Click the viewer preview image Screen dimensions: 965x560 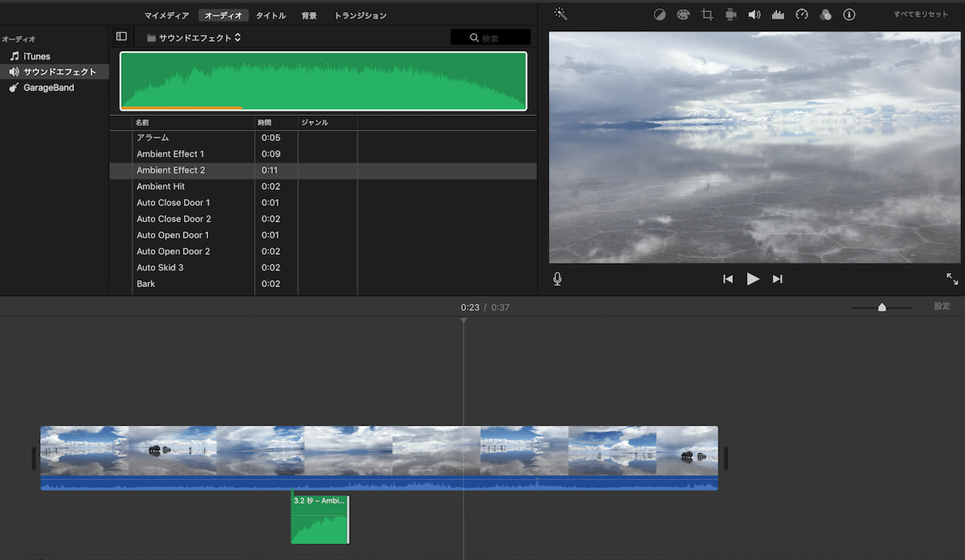point(755,147)
